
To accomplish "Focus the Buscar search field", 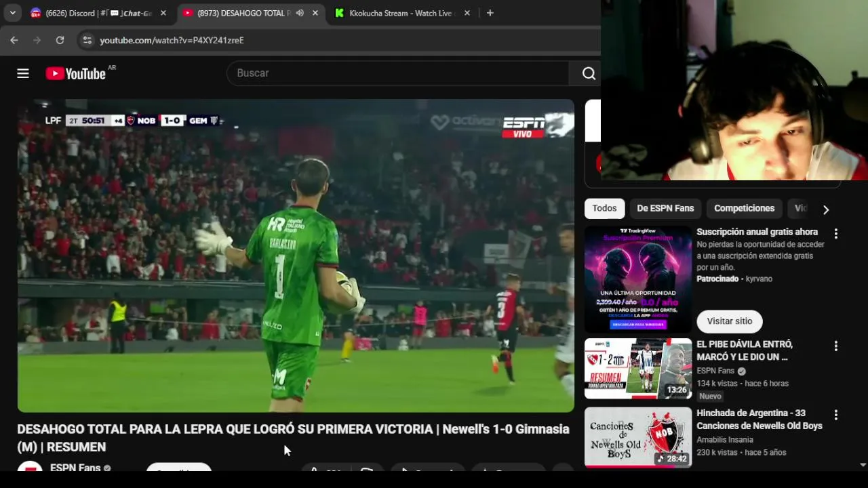I will click(399, 73).
